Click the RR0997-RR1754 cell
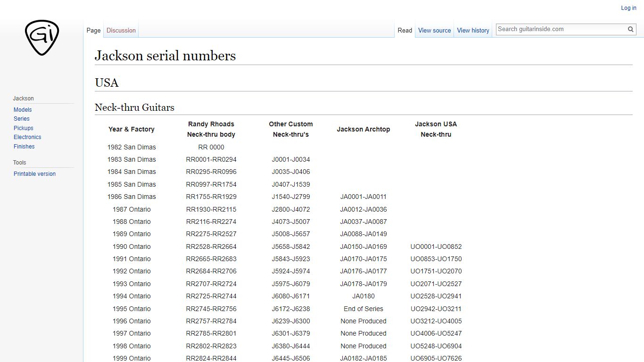The image size is (644, 362). [x=211, y=184]
